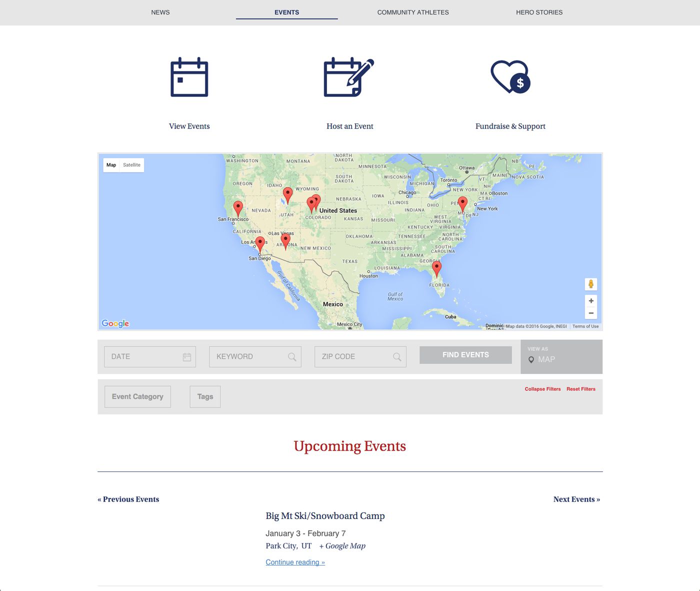Collapse the event filters
Screen dimensions: 700x591
coord(542,389)
